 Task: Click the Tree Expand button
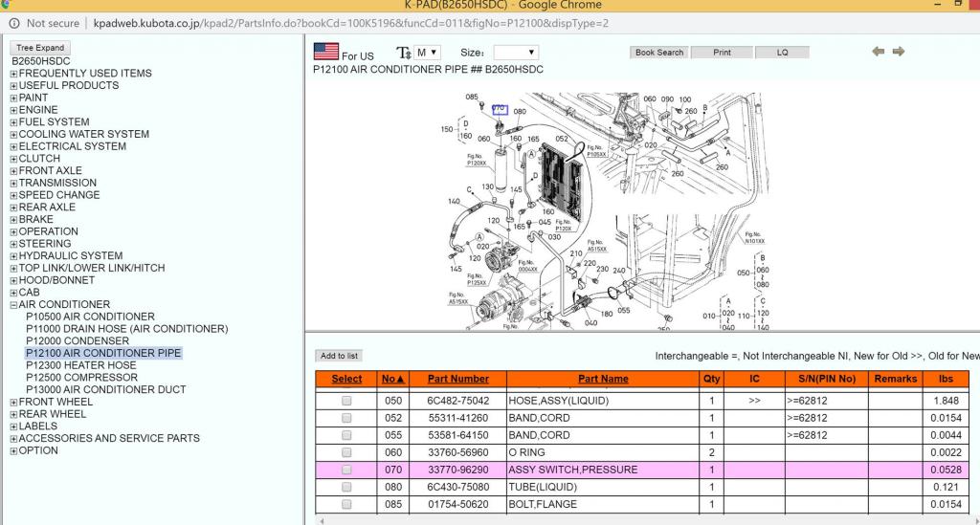(40, 48)
